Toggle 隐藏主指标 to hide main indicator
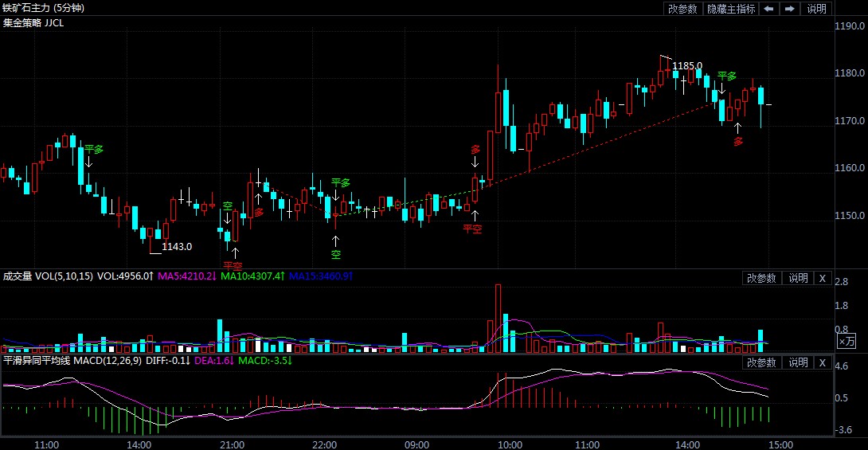Viewport: 868px width, 450px height. click(730, 9)
